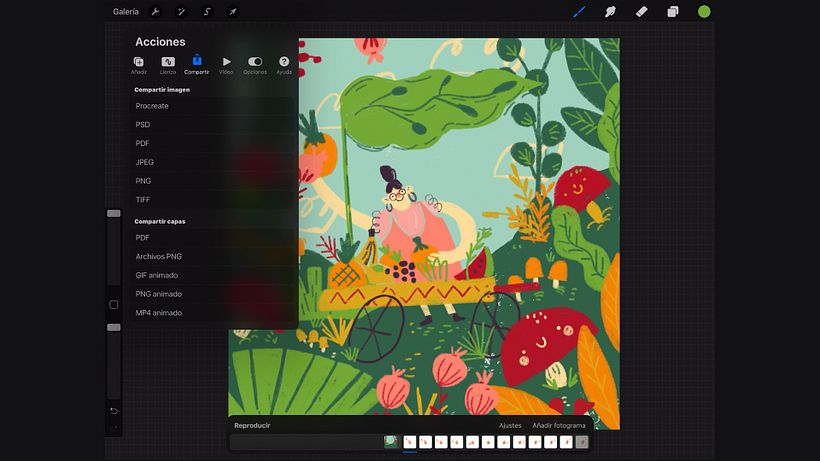Screen dimensions: 820x461
Task: Click the brush opacity slider handle
Action: [x=113, y=327]
